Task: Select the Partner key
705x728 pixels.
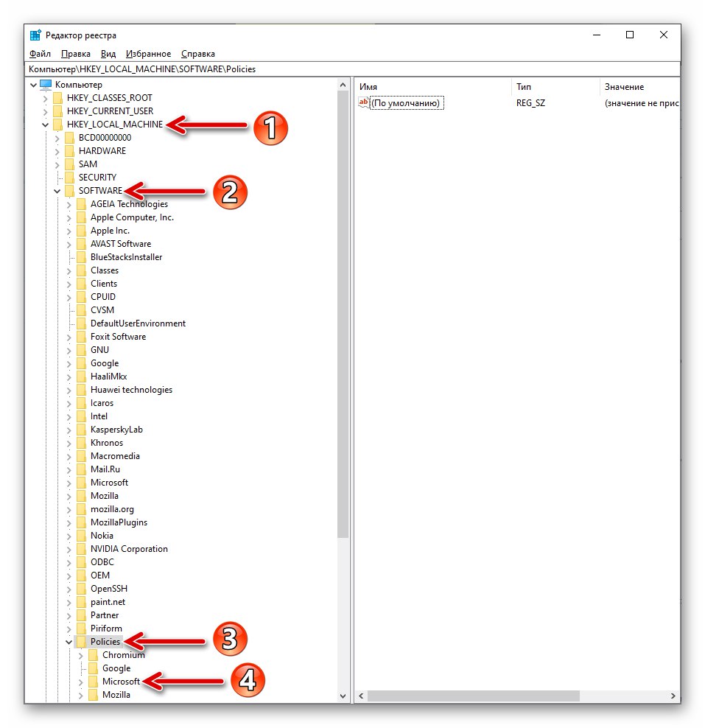Action: [105, 615]
